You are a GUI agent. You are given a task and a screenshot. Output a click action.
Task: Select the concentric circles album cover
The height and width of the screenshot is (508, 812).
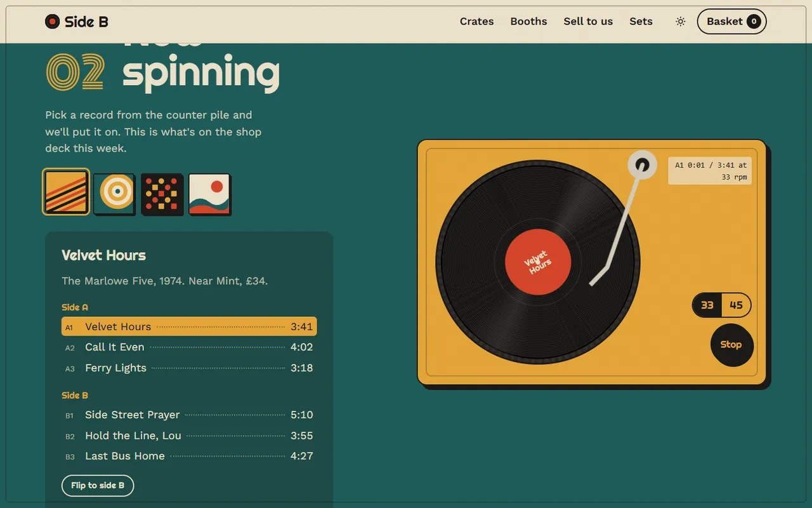pos(114,194)
